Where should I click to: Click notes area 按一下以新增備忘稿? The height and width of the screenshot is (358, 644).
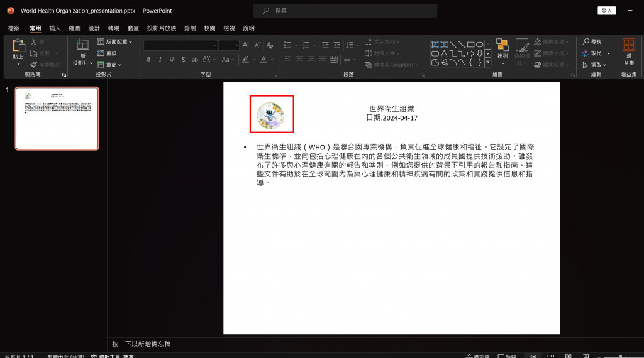[x=142, y=344]
